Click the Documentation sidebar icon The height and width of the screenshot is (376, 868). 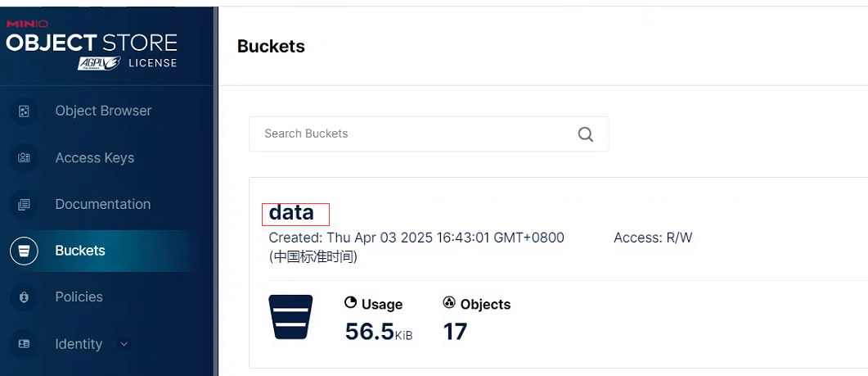[24, 205]
